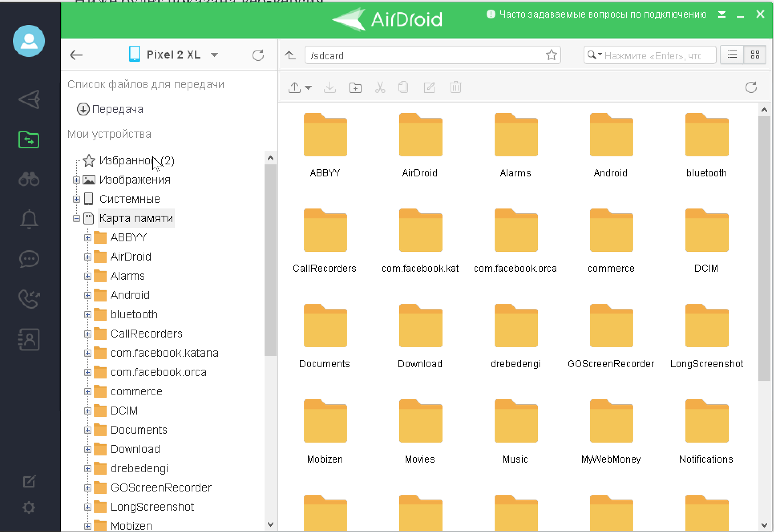Screen dimensions: 774x532
Task: Select Изображения in device tree
Action: pos(135,180)
